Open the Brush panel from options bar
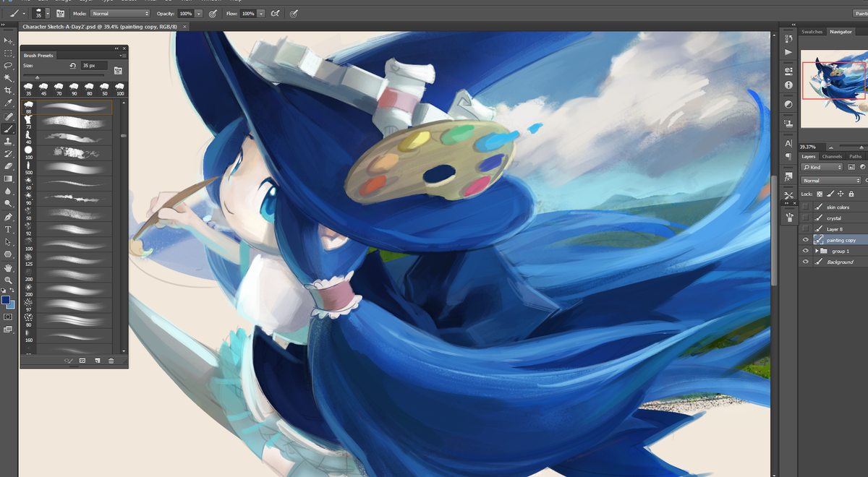 (x=60, y=13)
